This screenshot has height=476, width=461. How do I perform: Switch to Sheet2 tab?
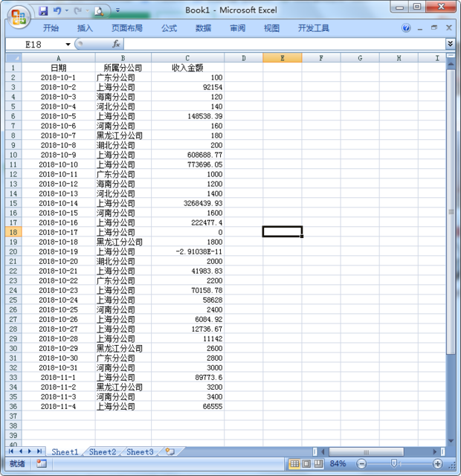(x=103, y=451)
